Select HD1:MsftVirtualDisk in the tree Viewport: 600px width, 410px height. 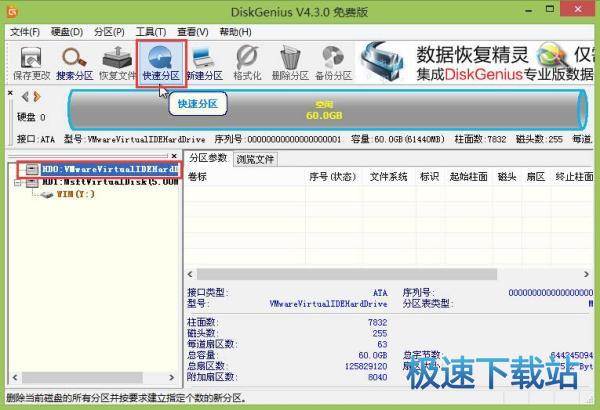[x=110, y=182]
